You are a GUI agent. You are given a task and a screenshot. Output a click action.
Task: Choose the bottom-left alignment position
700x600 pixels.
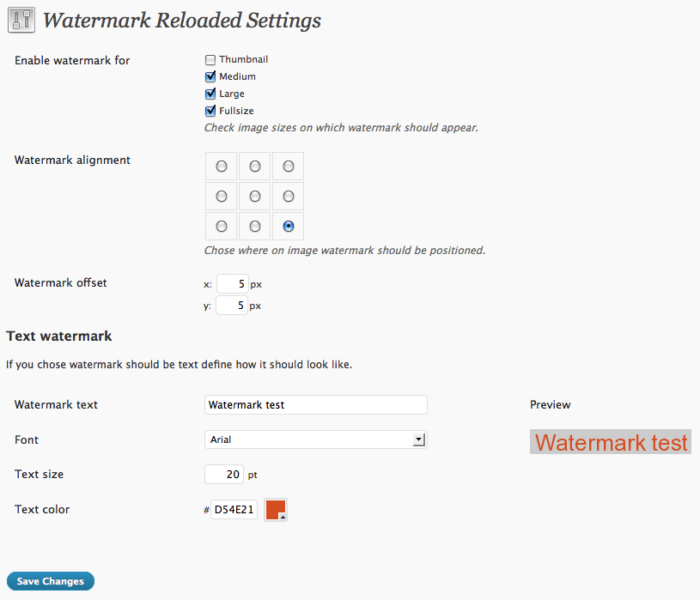pyautogui.click(x=221, y=226)
